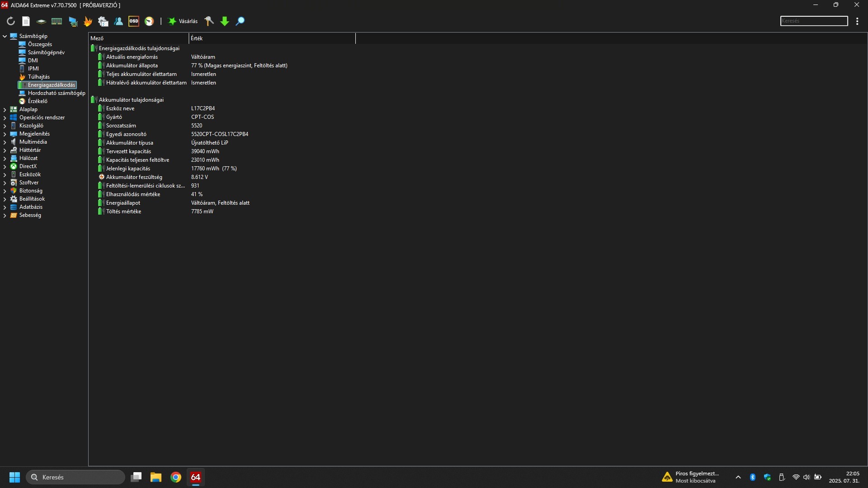Open the OSD panel icon
This screenshot has width=868, height=488.
tap(134, 21)
